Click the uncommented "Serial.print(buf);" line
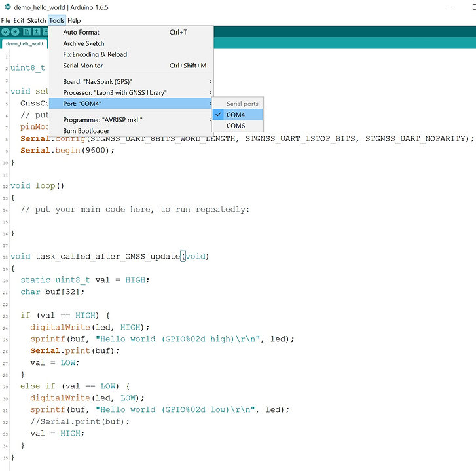Image resolution: width=476 pixels, height=471 pixels. [x=75, y=350]
